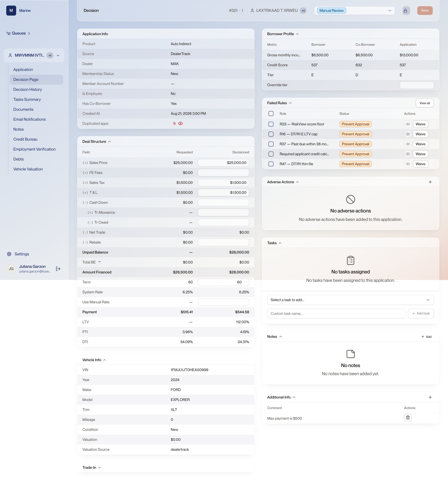Open the Manual Review status dropdown
The image size is (448, 489).
354,10
